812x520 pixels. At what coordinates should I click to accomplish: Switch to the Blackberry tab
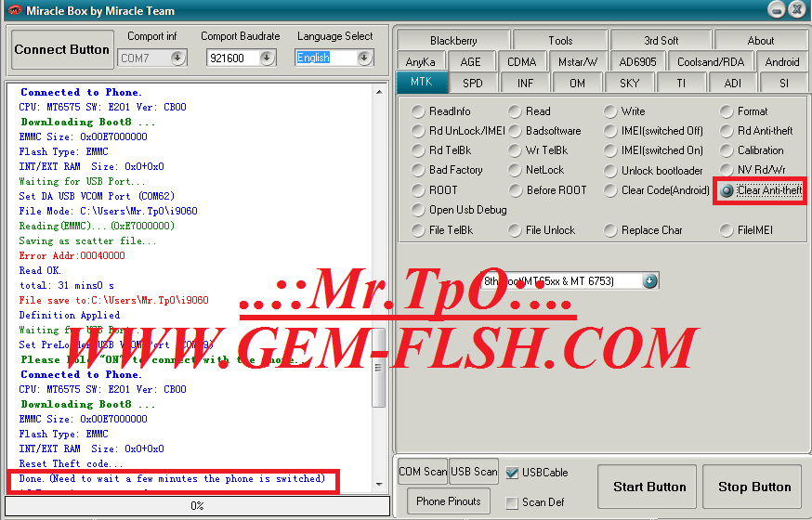click(453, 40)
